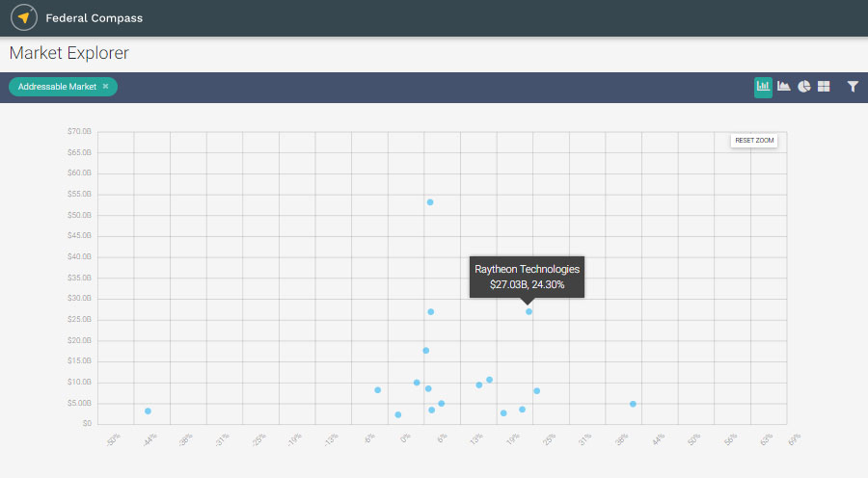
Task: Click the highest data point near $53B
Action: (430, 202)
